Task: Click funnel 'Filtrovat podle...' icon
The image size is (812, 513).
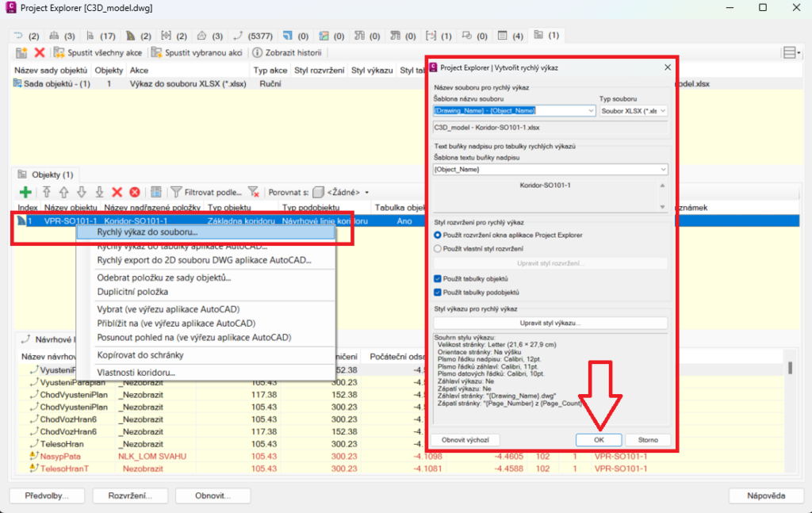Action: pos(176,192)
